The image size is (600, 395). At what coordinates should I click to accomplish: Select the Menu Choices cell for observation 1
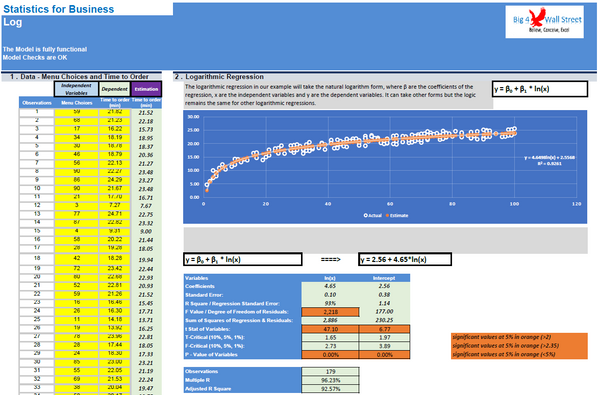(x=77, y=112)
